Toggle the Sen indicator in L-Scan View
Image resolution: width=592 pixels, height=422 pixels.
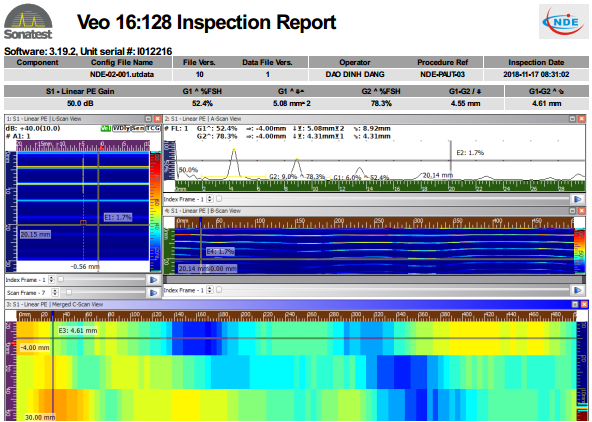coord(138,128)
